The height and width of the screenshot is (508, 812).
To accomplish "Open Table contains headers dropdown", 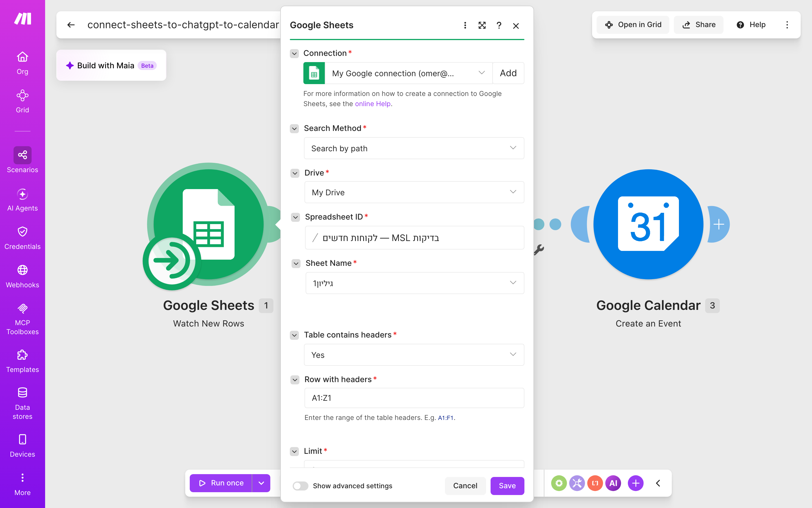I will (x=414, y=355).
